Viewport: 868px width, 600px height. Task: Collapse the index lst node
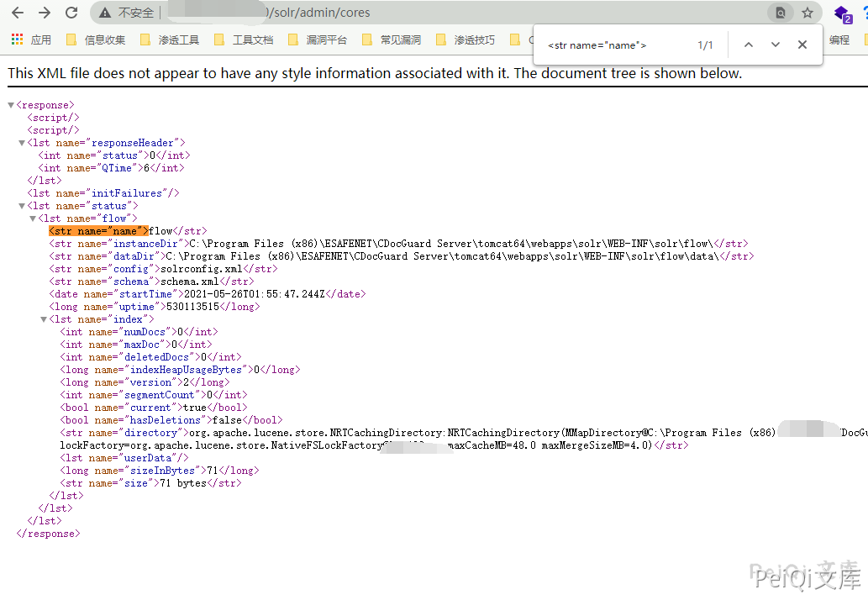point(44,319)
